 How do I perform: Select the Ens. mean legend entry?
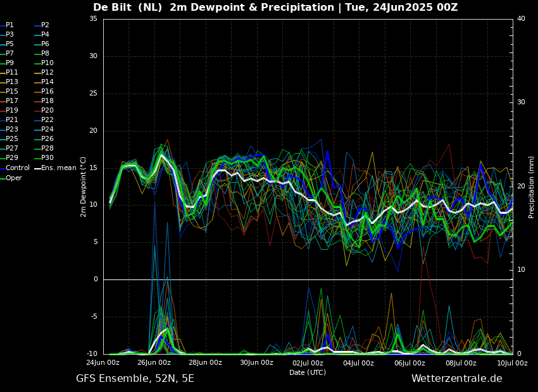point(58,168)
